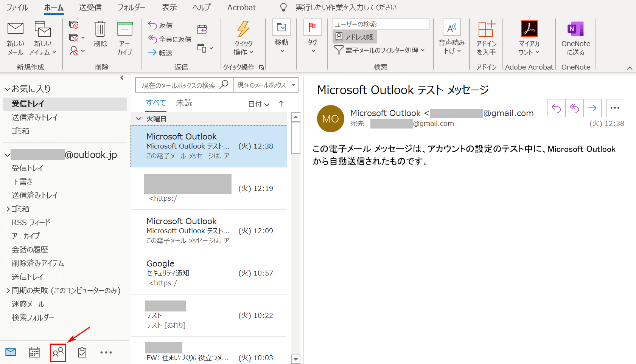Toggle the sort order arrow
636x364 pixels.
point(281,104)
